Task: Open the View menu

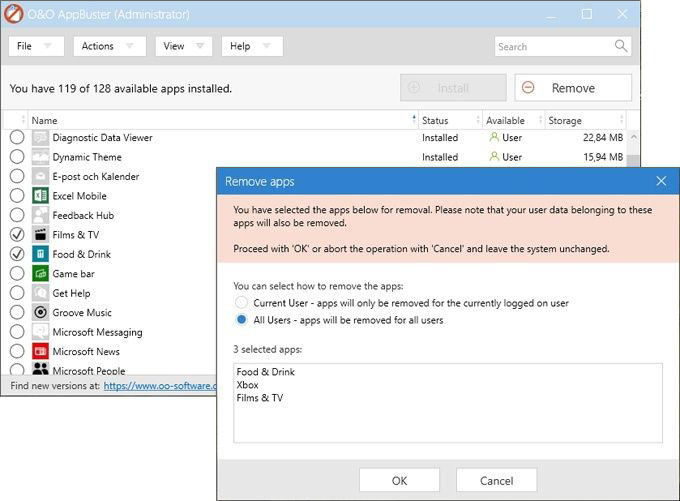Action: [184, 46]
